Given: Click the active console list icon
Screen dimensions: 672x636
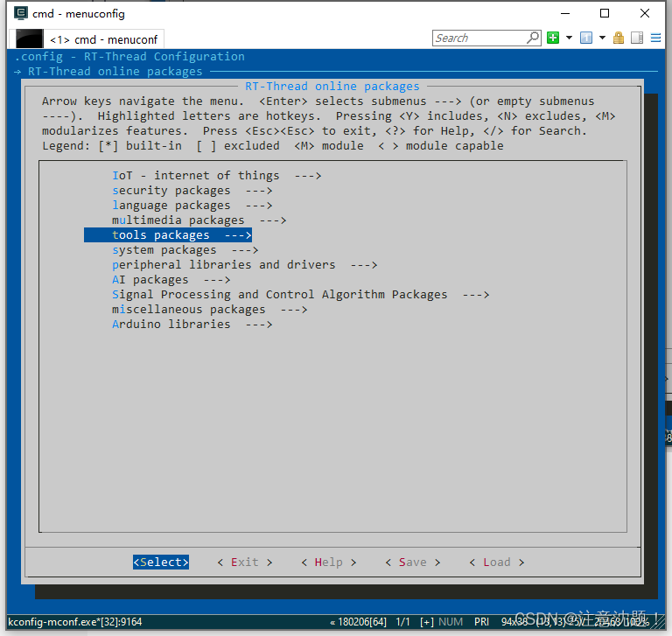Looking at the screenshot, I should (586, 38).
